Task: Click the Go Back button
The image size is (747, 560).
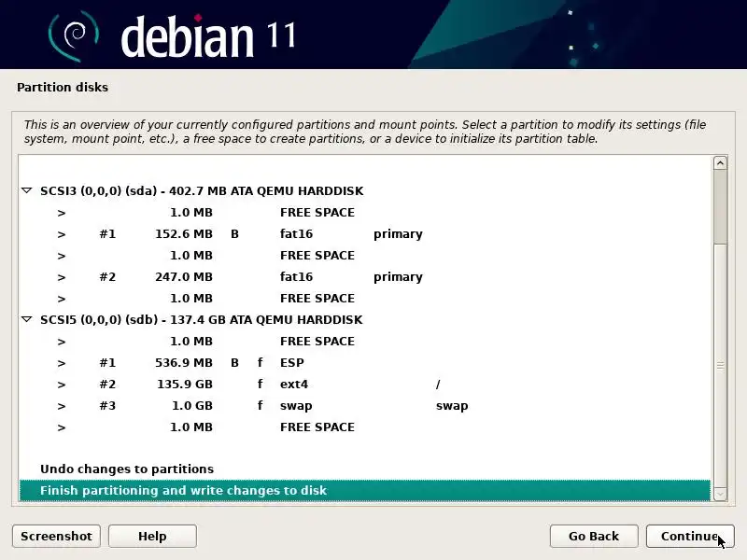Action: pos(594,536)
